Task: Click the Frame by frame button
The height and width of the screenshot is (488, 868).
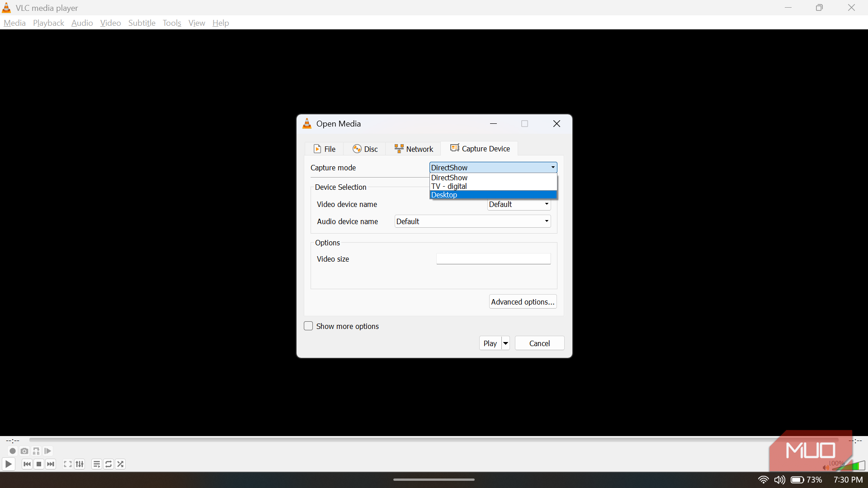Action: (48, 451)
